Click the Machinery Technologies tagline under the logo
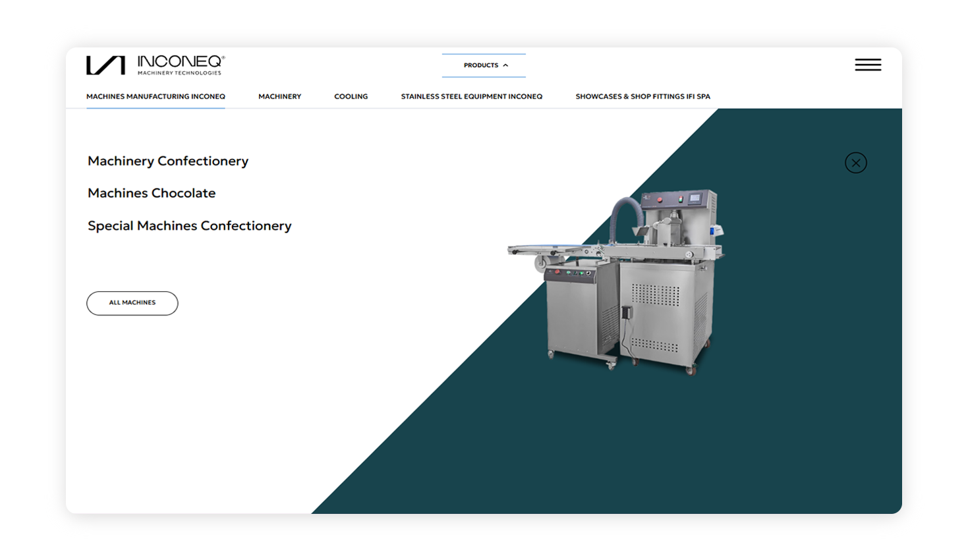The height and width of the screenshot is (560, 968). (x=179, y=73)
